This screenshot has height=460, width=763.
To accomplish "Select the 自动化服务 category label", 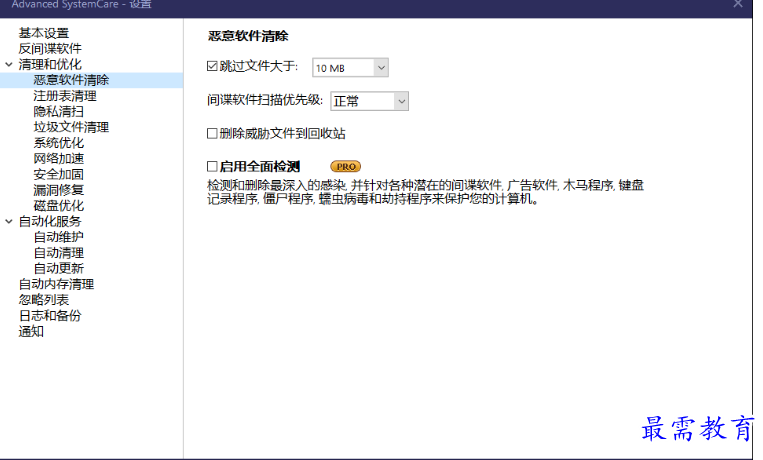I will [x=50, y=221].
